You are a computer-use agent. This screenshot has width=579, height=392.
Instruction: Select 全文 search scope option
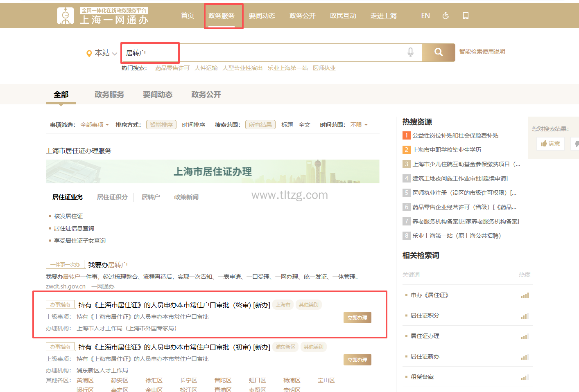coord(304,125)
